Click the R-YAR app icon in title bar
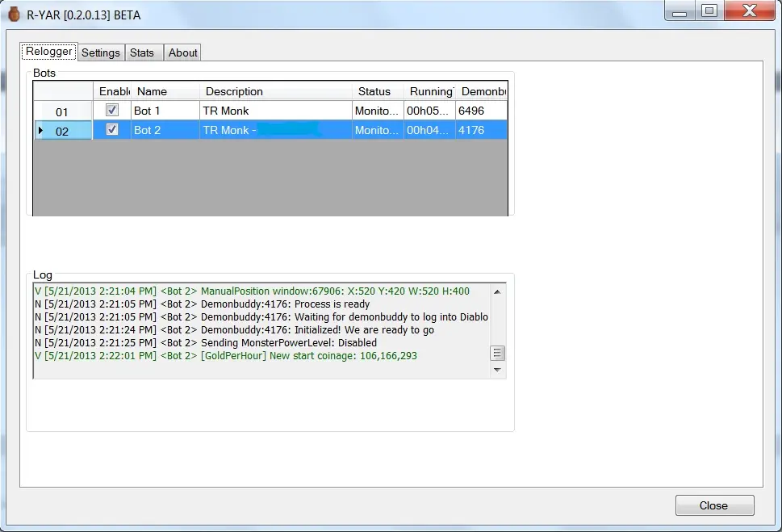Image resolution: width=782 pixels, height=532 pixels. [14, 15]
